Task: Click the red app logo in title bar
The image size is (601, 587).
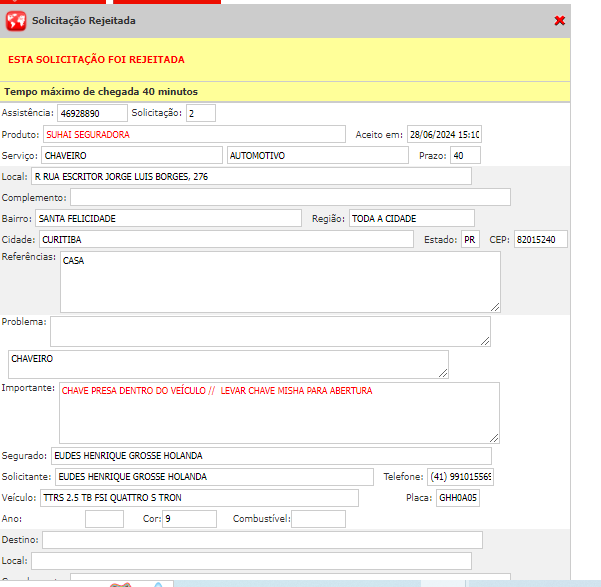Action: click(x=16, y=20)
